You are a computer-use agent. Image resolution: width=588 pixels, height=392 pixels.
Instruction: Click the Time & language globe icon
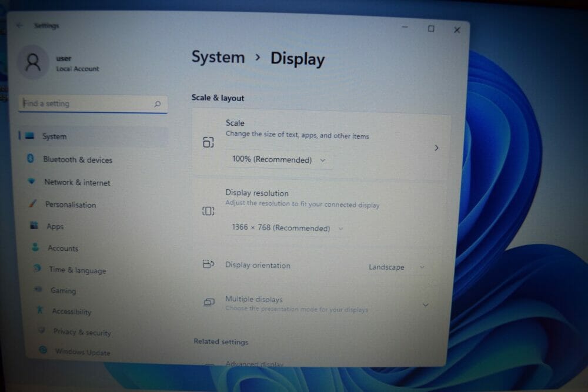point(36,269)
